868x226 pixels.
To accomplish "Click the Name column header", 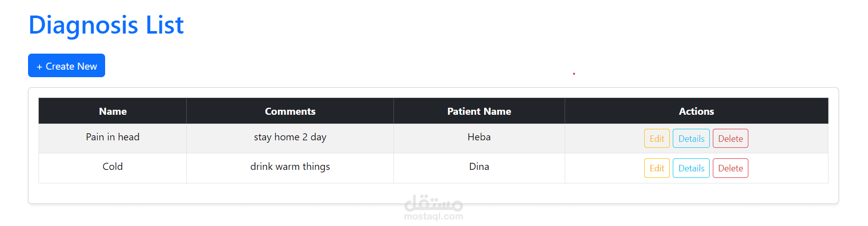I will 113,111.
